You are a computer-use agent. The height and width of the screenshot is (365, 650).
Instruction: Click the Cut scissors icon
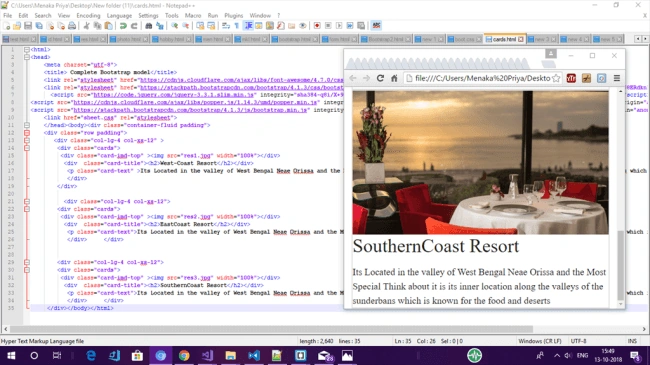[87, 26]
